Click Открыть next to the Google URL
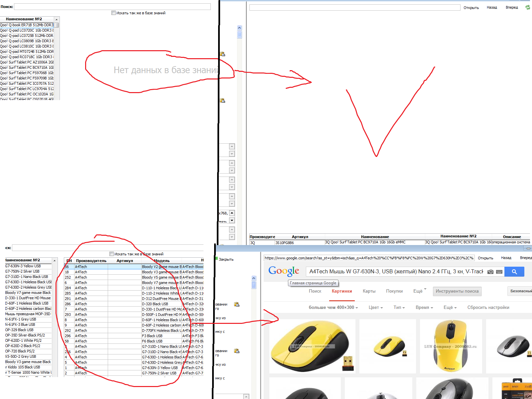Viewport: 532px width, 399px height. tap(485, 258)
